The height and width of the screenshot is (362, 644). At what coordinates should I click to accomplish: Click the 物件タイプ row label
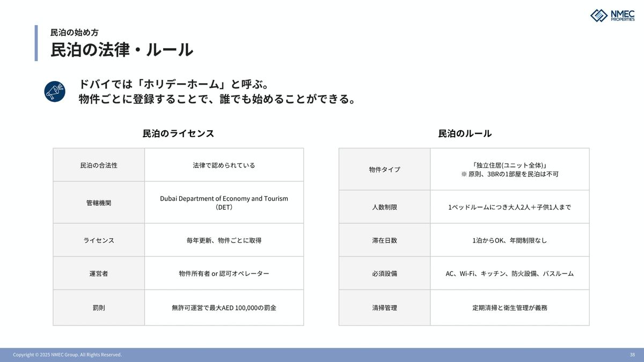[384, 169]
